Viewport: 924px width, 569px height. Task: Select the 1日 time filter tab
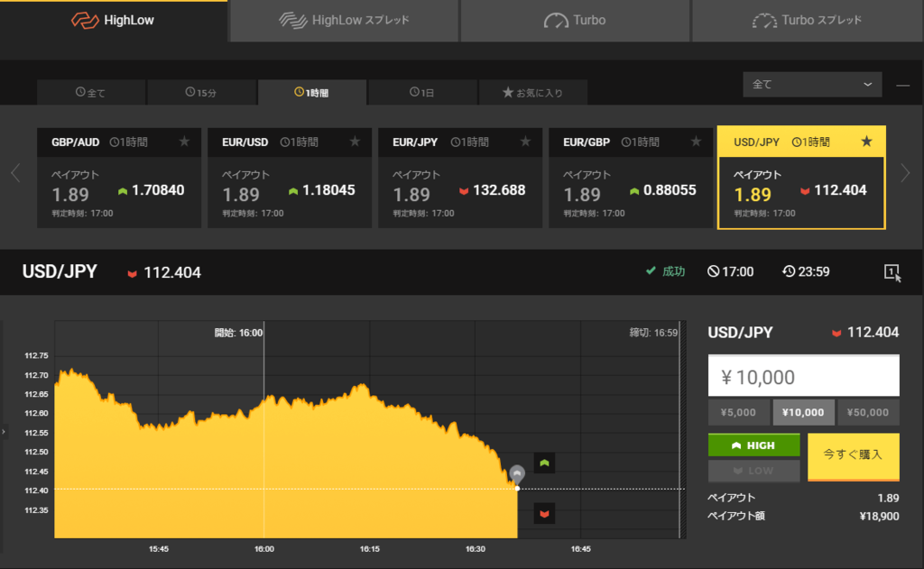click(422, 93)
